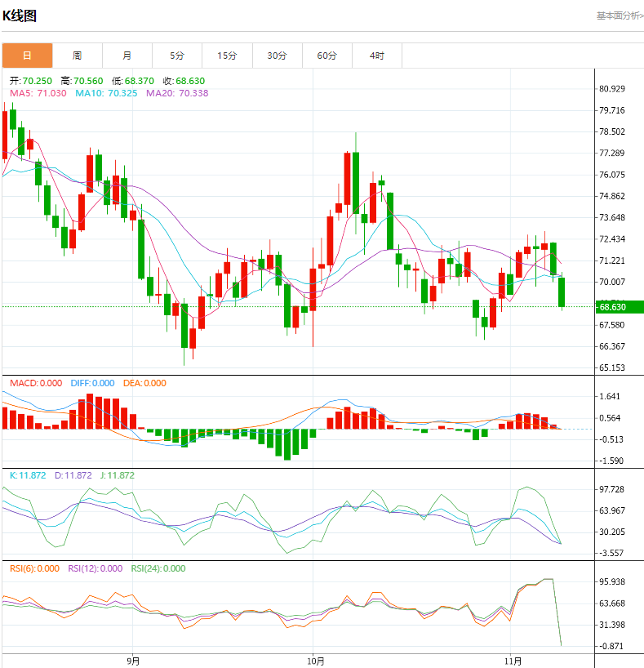Click the DIFF: 0.000 indicator label
Image resolution: width=644 pixels, height=668 pixels.
[92, 383]
